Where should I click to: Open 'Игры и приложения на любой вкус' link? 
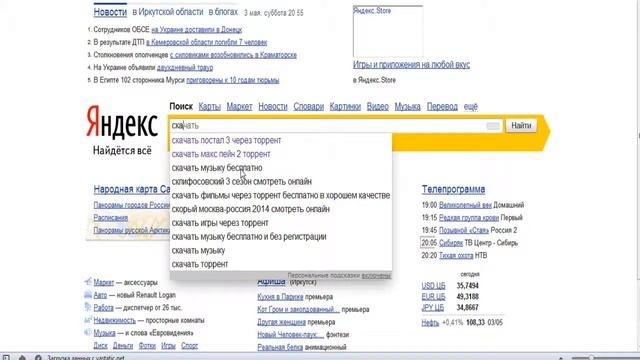[x=411, y=65]
